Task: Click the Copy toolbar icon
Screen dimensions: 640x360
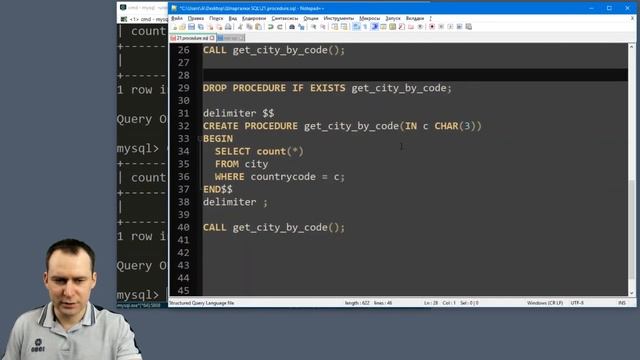Action: point(249,27)
